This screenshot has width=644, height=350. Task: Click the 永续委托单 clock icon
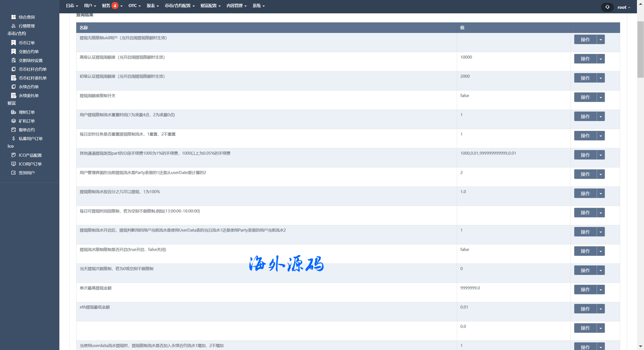tap(14, 96)
